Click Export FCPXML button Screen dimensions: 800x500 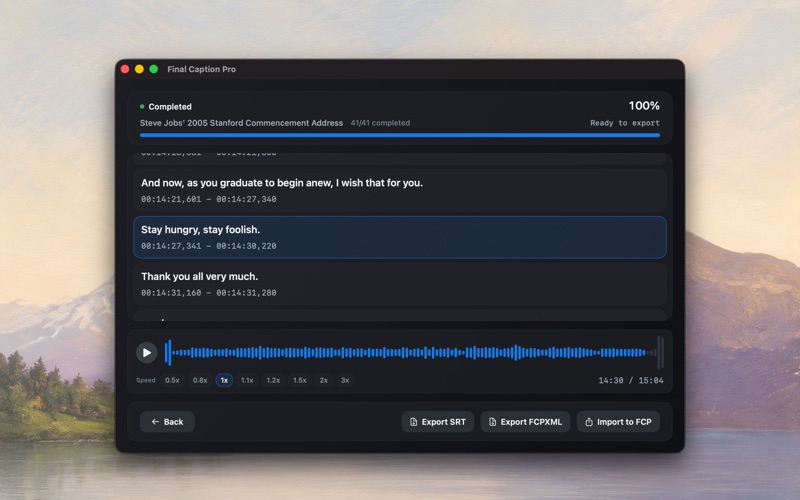click(526, 422)
